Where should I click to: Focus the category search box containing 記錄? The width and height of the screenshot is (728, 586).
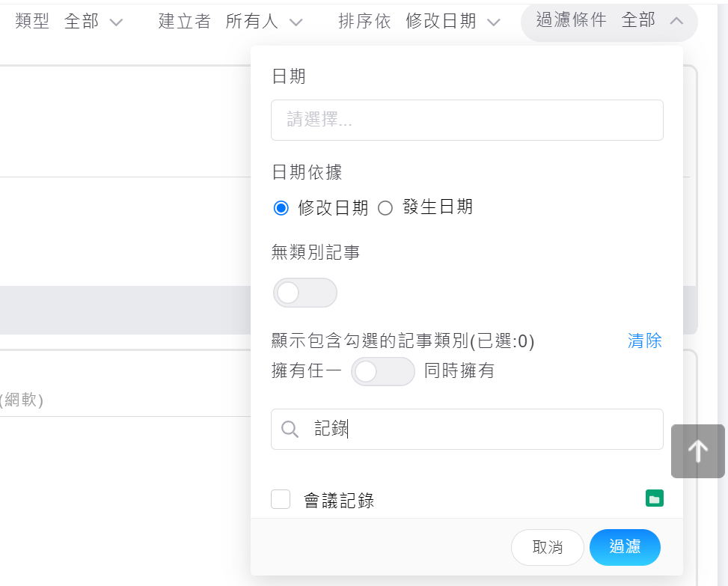pyautogui.click(x=479, y=429)
